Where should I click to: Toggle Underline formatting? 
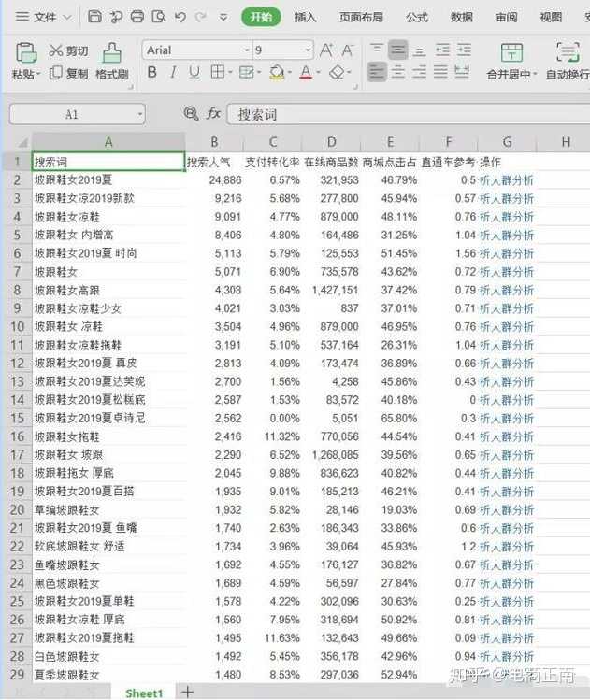coord(194,73)
